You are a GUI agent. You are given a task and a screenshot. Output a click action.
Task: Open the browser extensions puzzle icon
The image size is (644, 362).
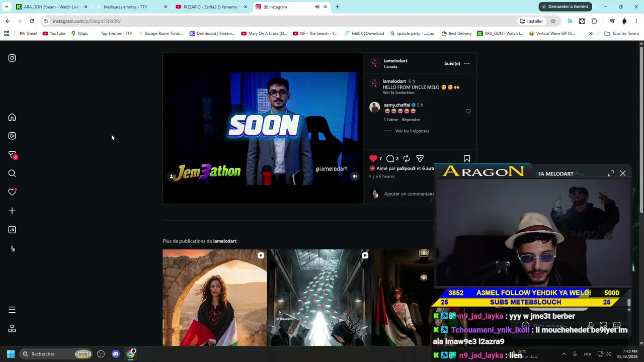coord(594,21)
